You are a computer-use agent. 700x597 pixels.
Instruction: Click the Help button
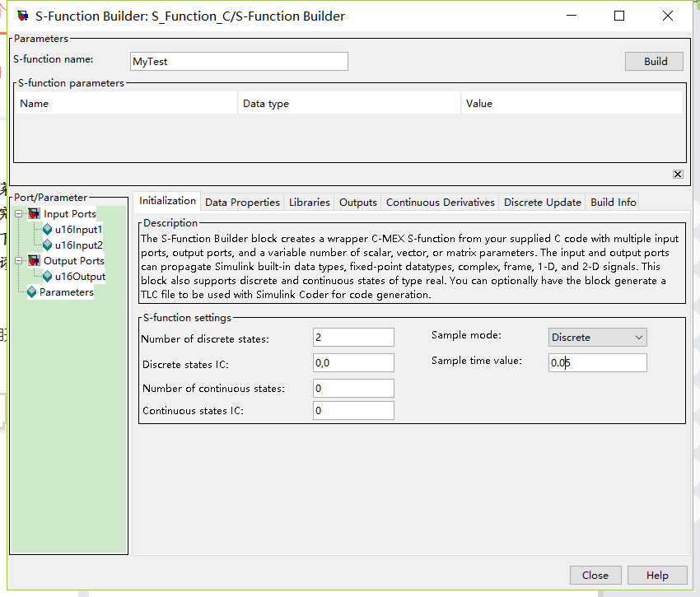[657, 575]
